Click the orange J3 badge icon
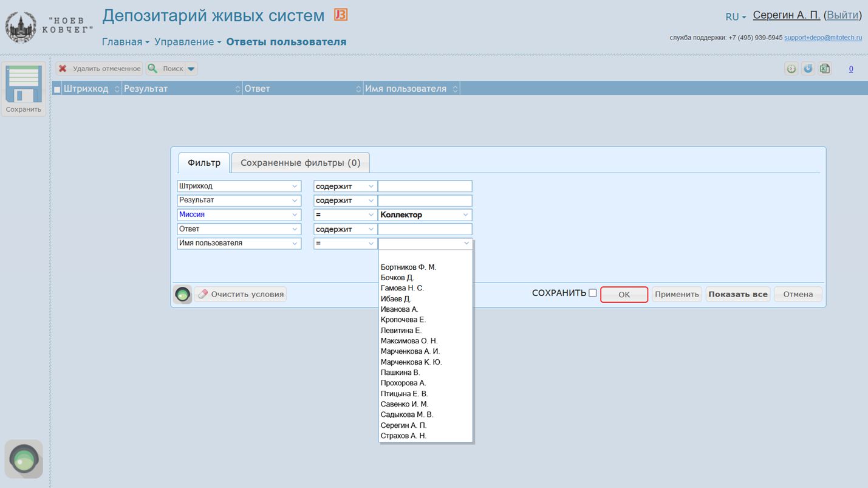 pos(341,15)
